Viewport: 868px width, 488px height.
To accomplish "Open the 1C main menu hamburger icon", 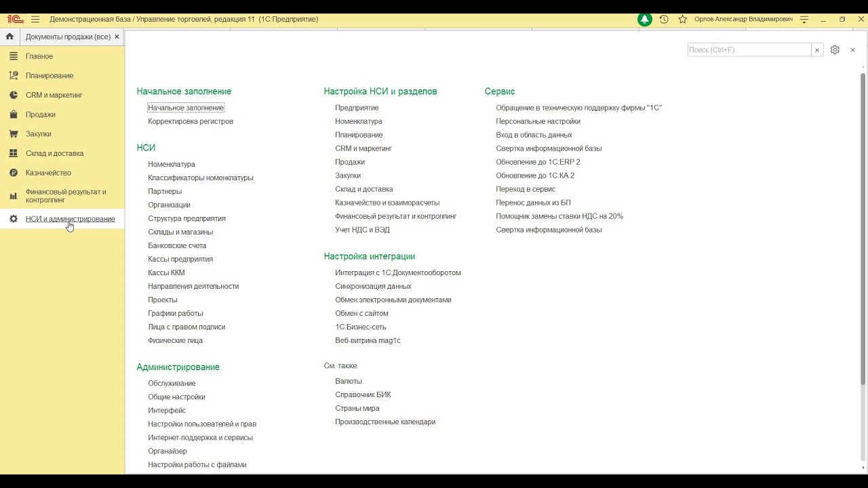I will pyautogui.click(x=35, y=20).
